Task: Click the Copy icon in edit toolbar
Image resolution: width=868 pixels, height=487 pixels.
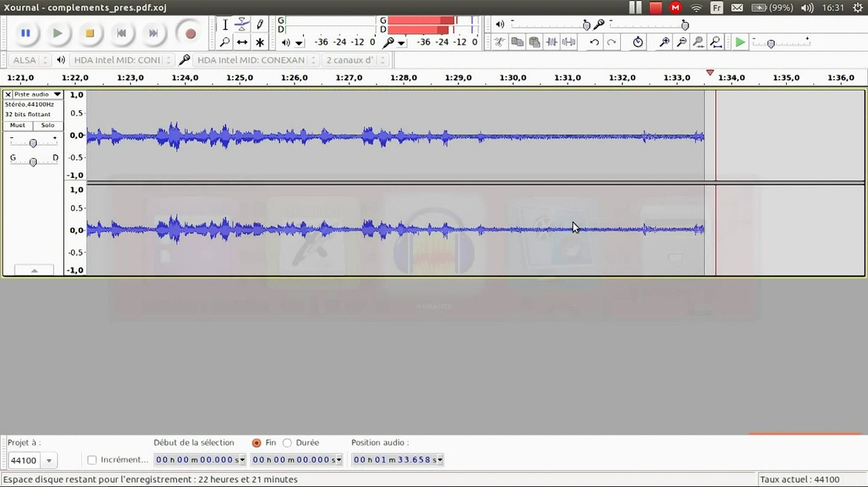Action: 517,42
